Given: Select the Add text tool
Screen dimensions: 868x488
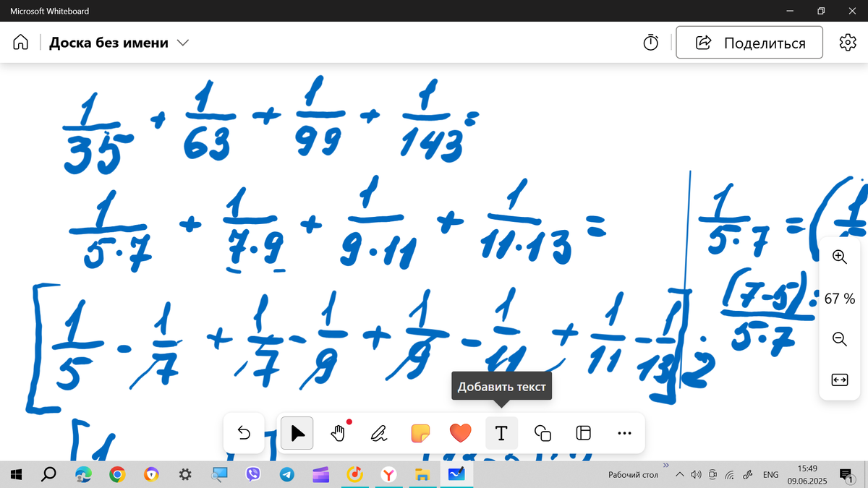Looking at the screenshot, I should point(501,433).
